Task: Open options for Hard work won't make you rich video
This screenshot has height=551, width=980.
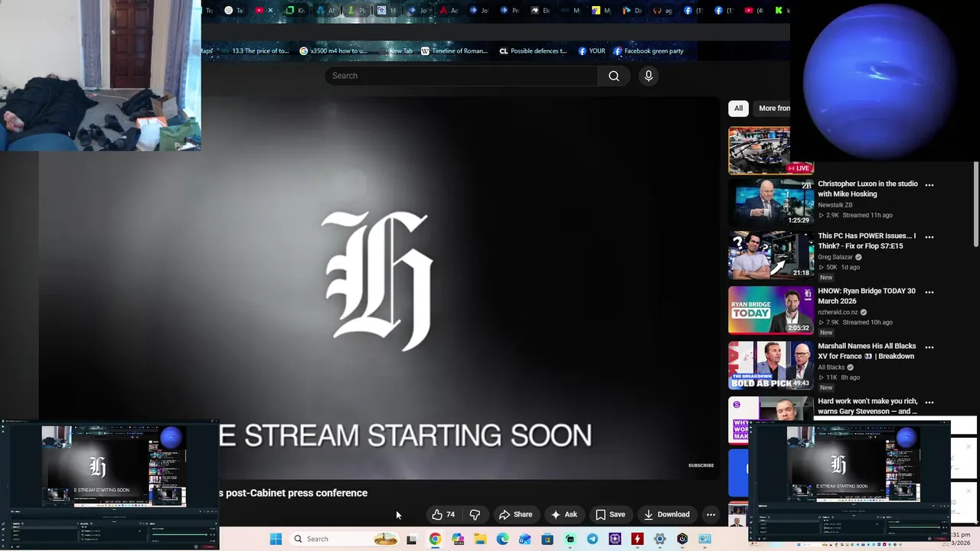Action: (929, 402)
